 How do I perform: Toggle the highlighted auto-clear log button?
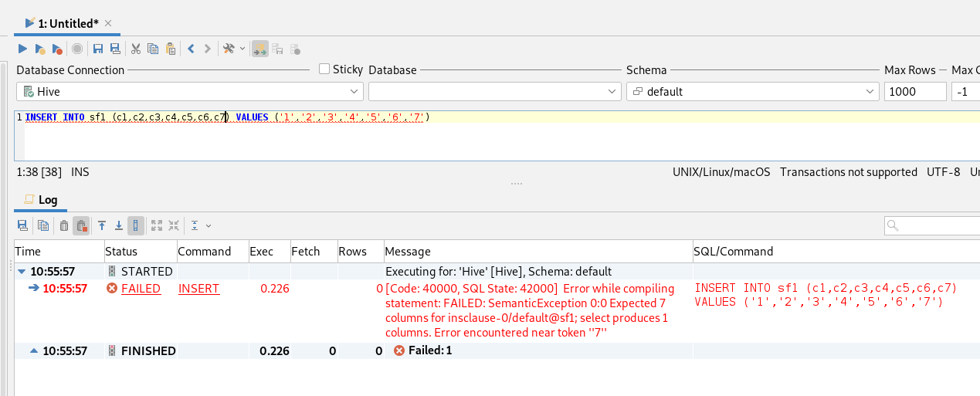pyautogui.click(x=81, y=225)
